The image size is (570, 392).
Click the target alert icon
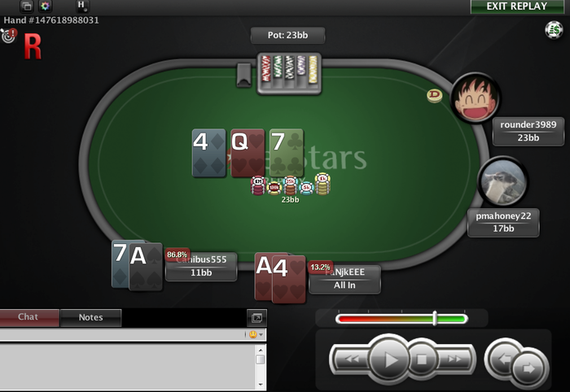[9, 35]
